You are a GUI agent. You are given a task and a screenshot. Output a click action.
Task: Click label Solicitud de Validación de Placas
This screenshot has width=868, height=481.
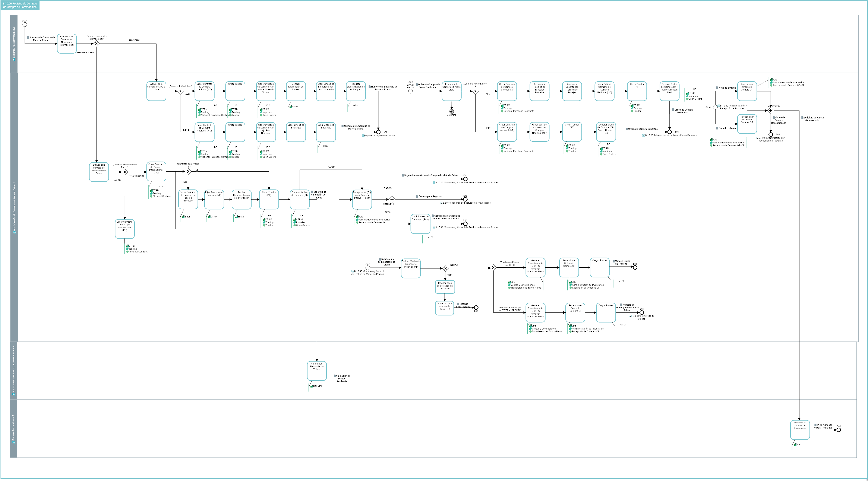(318, 195)
